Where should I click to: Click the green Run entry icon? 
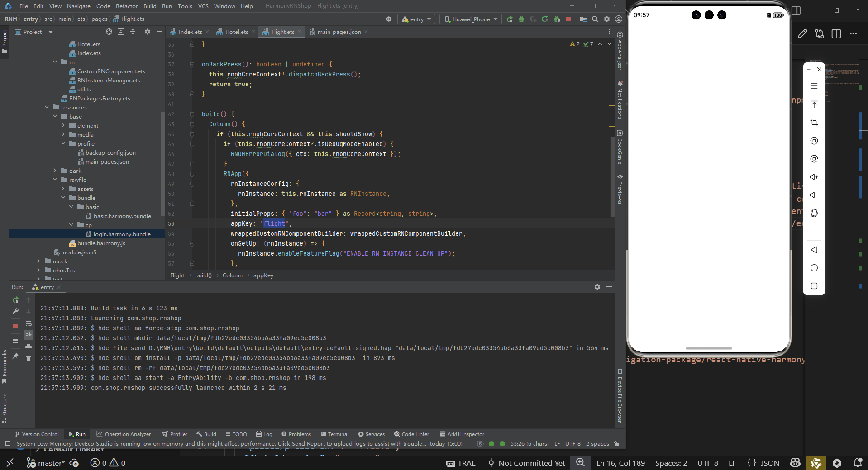(x=510, y=19)
